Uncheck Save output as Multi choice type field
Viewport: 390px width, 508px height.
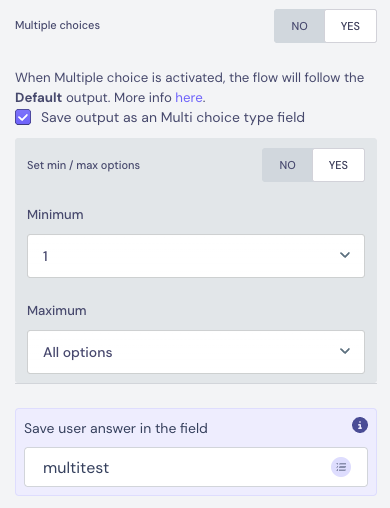23,117
